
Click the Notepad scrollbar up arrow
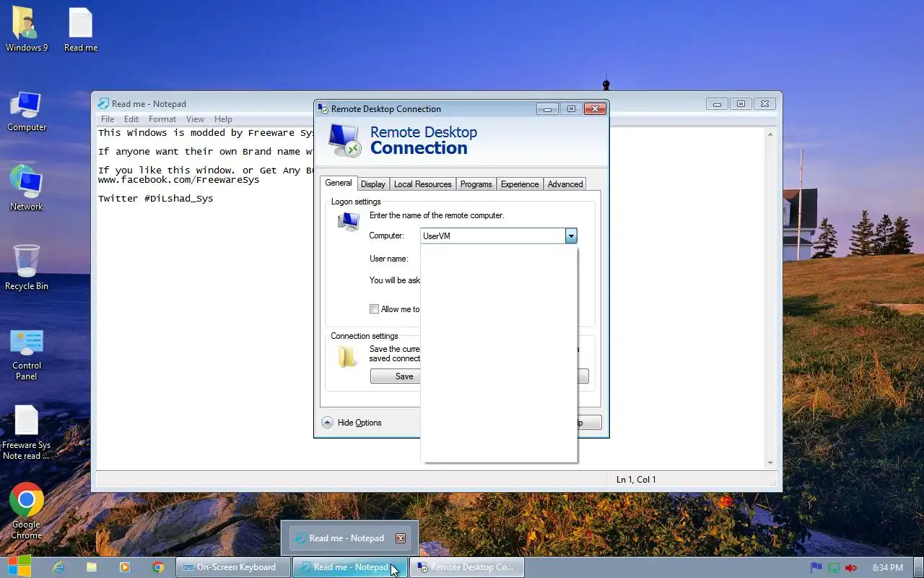click(x=770, y=134)
